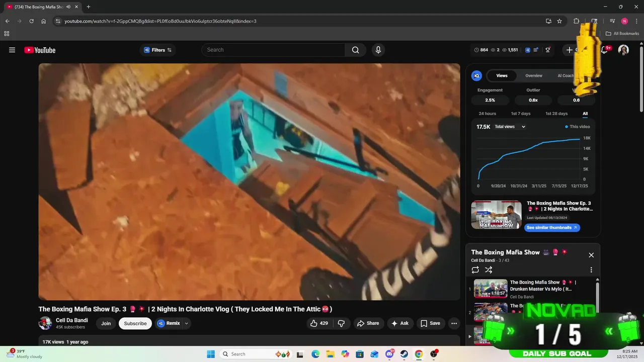Open Chrome apps grid in bookmarks bar
The image size is (644, 362).
(x=7, y=34)
